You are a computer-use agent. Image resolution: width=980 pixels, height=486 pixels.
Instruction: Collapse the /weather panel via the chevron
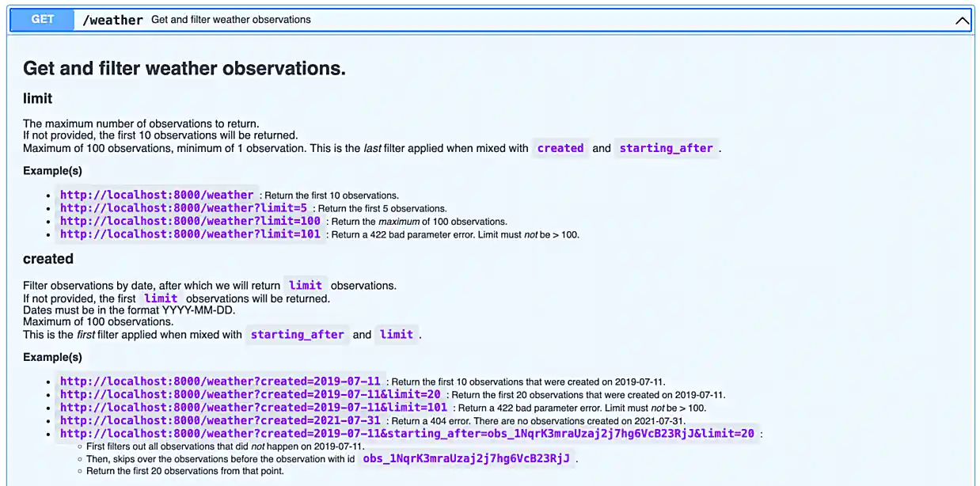(x=962, y=20)
